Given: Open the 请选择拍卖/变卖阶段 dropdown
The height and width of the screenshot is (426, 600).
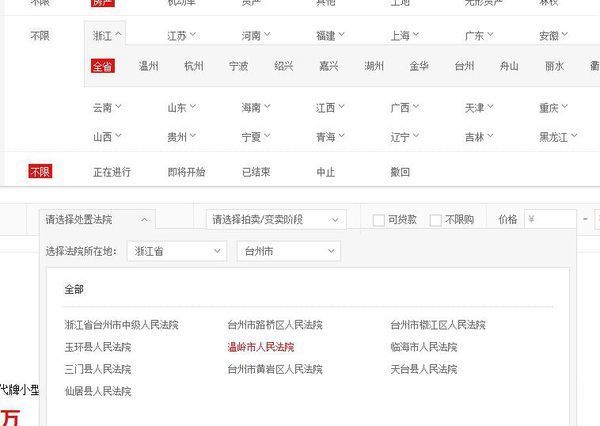Looking at the screenshot, I should pyautogui.click(x=275, y=219).
